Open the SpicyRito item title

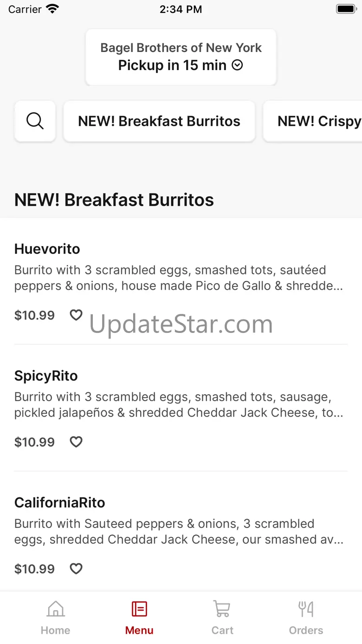(x=46, y=376)
